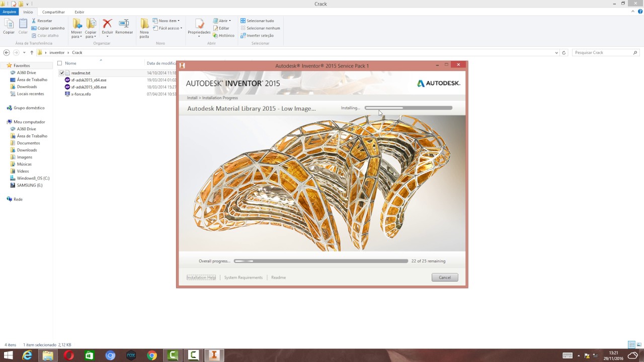This screenshot has width=644, height=362.
Task: Expand the Fácil acesso menu
Action: pyautogui.click(x=168, y=28)
